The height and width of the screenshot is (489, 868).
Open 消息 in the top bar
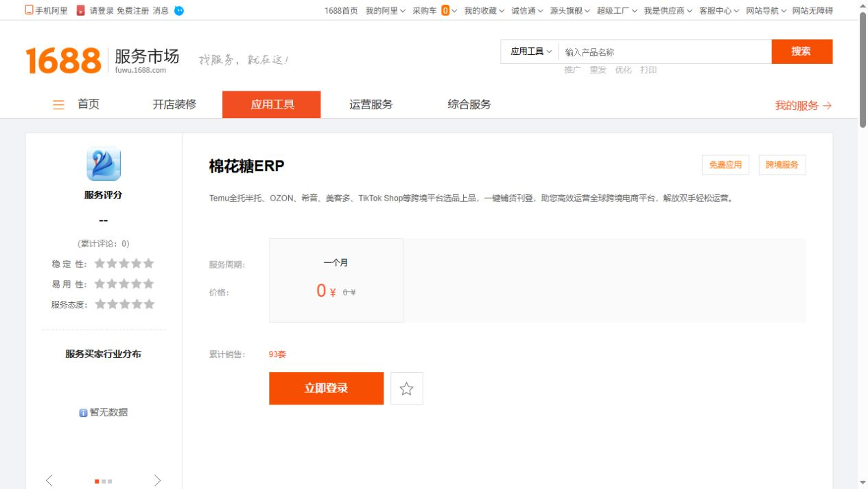pos(161,10)
